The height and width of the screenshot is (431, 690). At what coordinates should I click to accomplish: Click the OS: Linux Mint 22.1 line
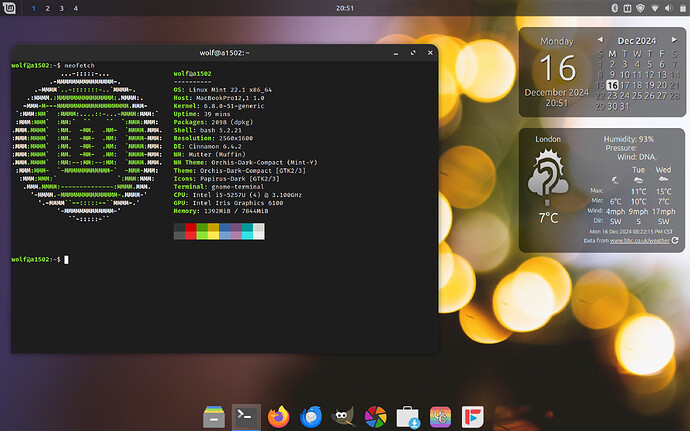pos(223,90)
